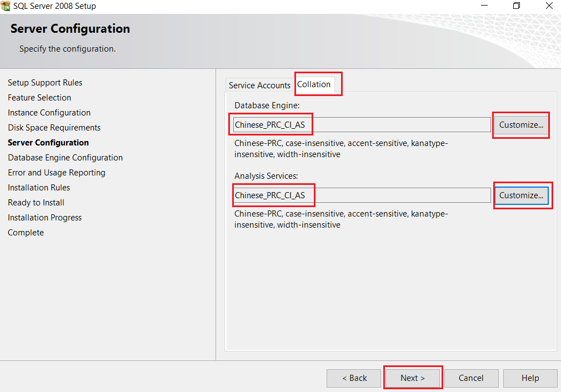The width and height of the screenshot is (561, 392).
Task: Select the Collation tab
Action: (x=314, y=84)
